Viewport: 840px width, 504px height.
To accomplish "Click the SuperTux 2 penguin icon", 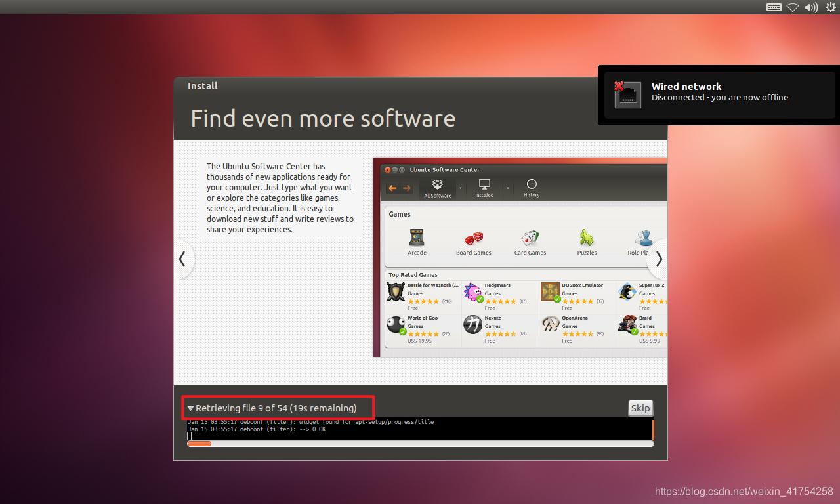I will (x=627, y=292).
